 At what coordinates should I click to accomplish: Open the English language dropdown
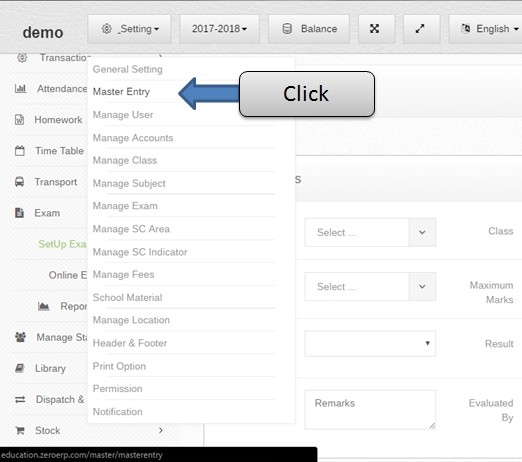(486, 29)
